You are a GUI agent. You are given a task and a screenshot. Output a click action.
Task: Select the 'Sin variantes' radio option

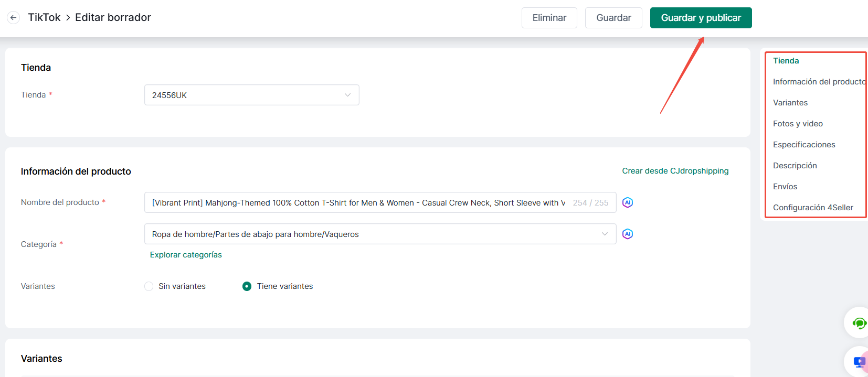coord(149,286)
